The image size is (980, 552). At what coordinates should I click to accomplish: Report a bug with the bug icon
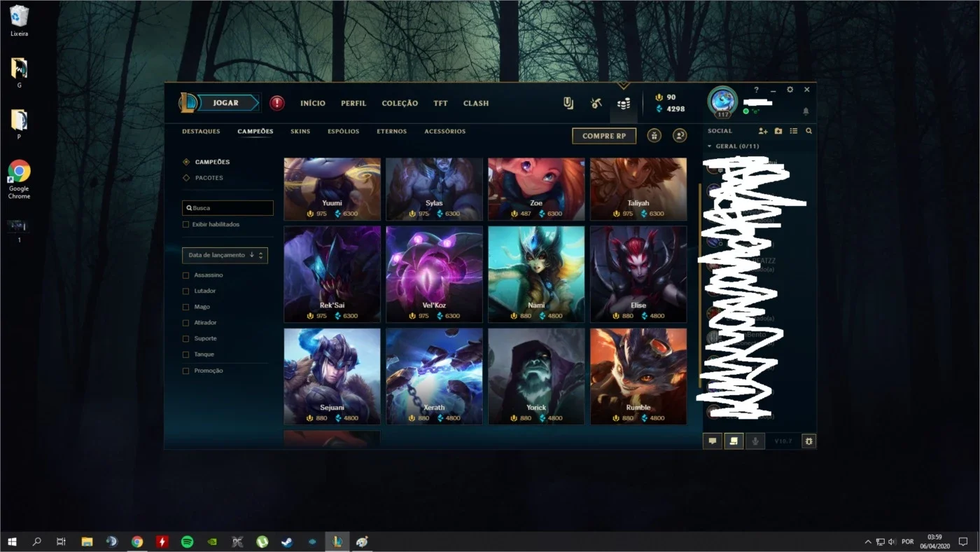pos(809,441)
